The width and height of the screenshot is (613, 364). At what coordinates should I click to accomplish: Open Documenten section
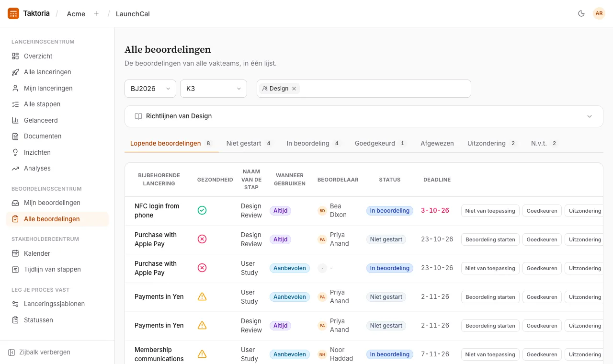pos(57,136)
